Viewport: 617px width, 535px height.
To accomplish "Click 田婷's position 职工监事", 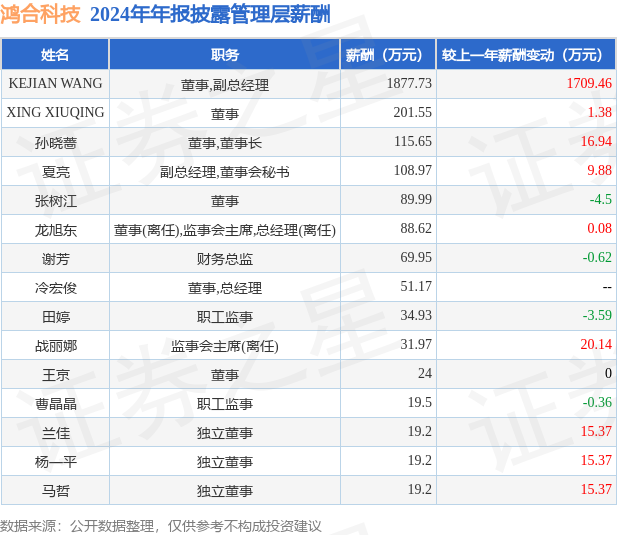I will click(225, 317).
